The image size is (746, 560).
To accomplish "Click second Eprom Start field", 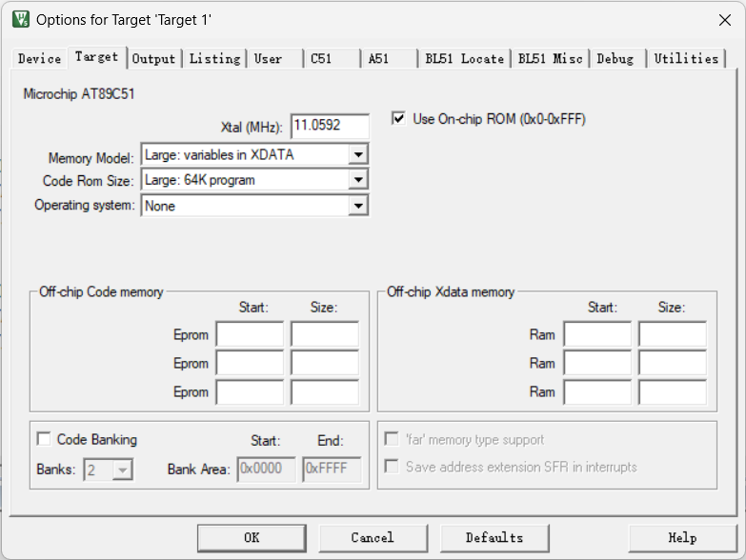I will (x=250, y=363).
